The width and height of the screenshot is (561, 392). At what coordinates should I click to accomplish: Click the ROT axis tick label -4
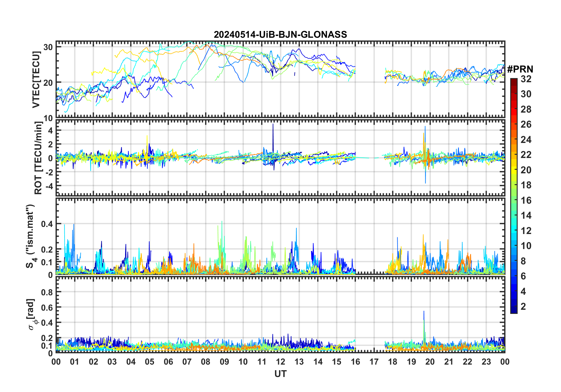click(49, 186)
